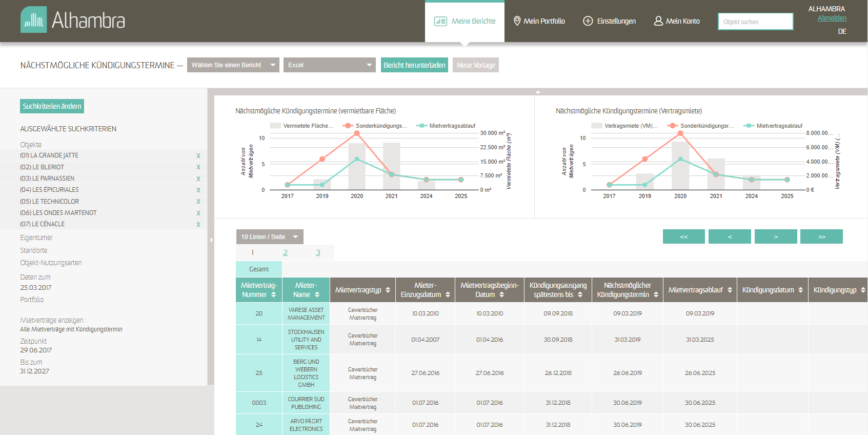This screenshot has width=868, height=435.
Task: Open 'Wählen Sie einen Bericht' dropdown
Action: point(233,65)
